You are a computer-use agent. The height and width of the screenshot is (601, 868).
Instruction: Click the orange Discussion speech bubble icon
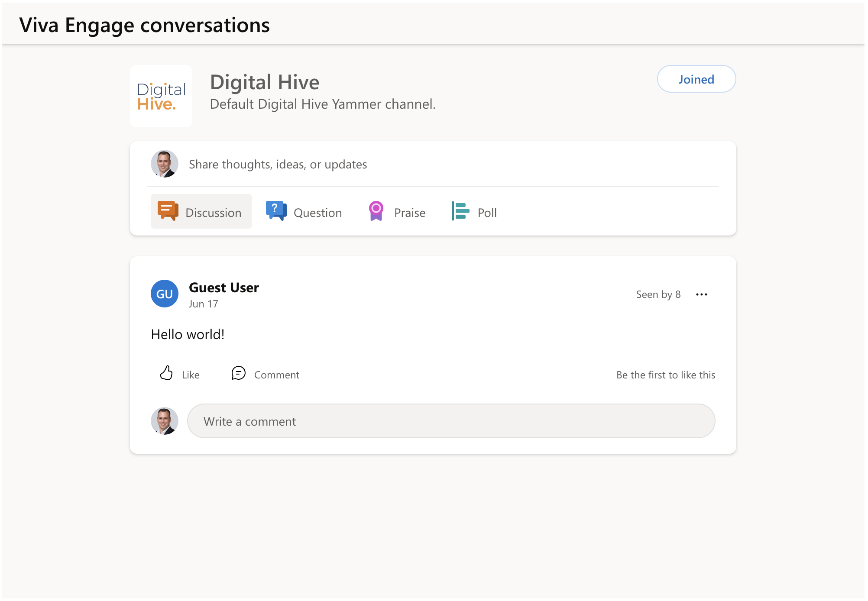point(168,211)
